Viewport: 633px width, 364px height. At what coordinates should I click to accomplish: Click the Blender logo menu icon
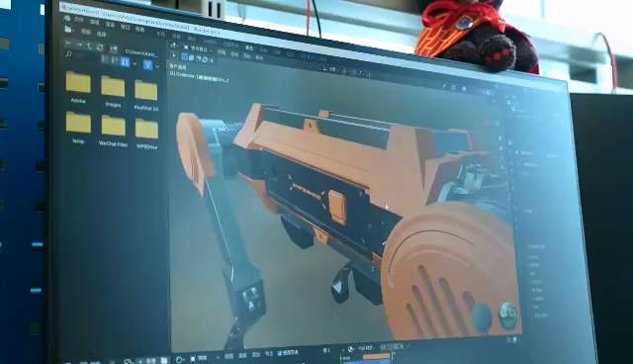[67, 19]
